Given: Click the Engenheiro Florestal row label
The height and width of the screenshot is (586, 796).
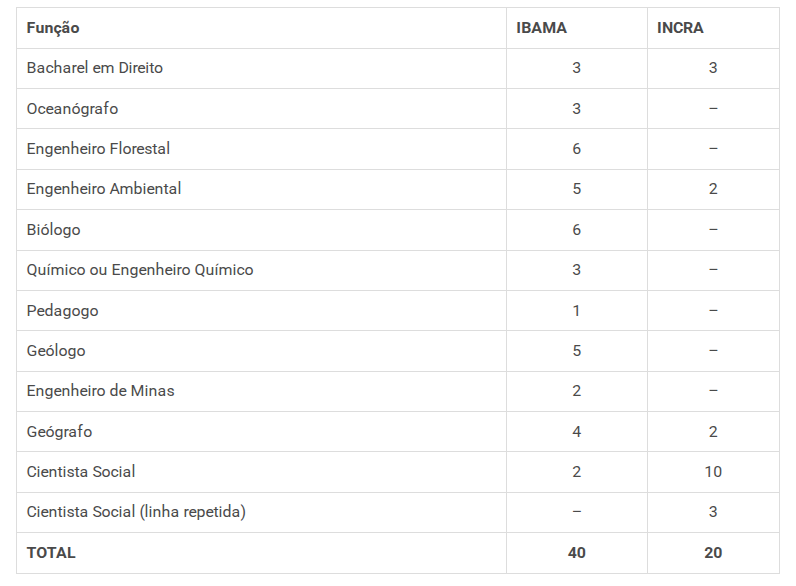Looking at the screenshot, I should click(x=98, y=149).
